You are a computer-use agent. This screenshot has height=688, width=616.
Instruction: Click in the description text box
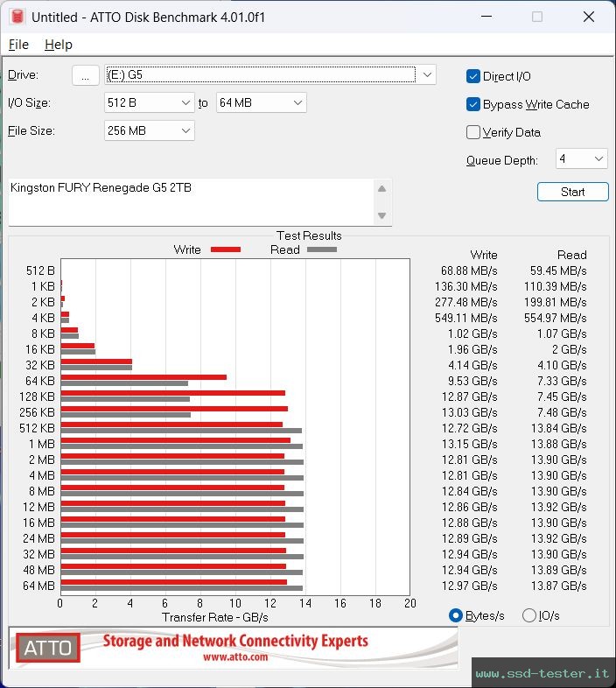(x=191, y=202)
